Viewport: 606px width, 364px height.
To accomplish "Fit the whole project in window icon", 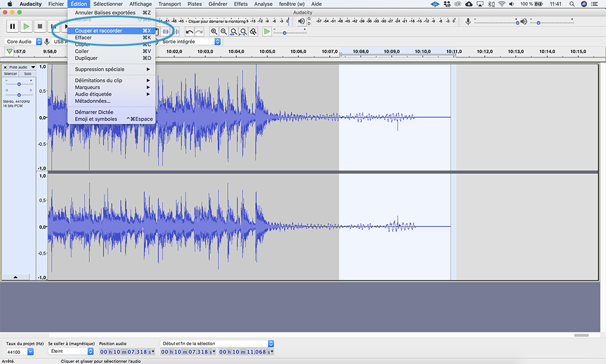I will [x=243, y=32].
